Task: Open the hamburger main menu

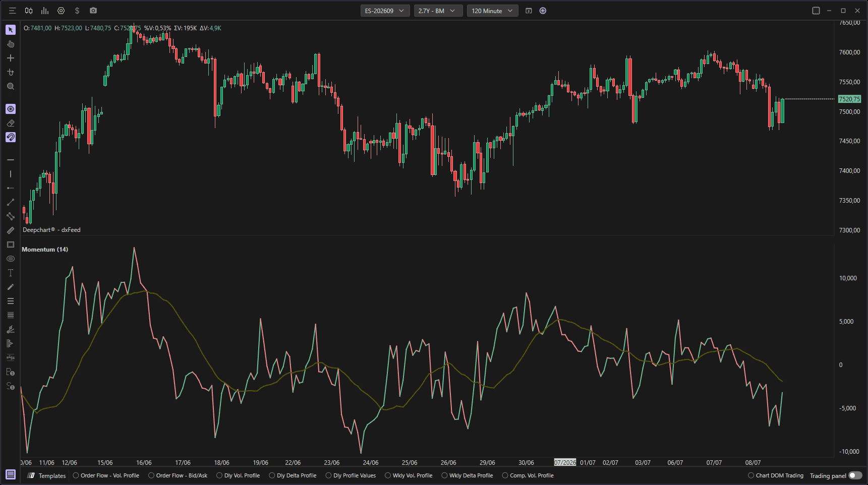Action: point(13,11)
